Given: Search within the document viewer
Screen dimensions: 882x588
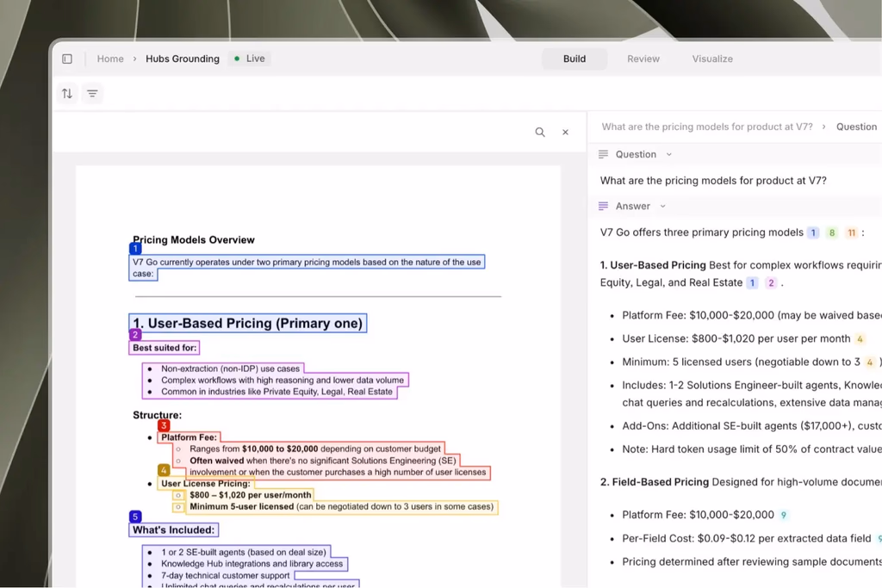Looking at the screenshot, I should (540, 132).
